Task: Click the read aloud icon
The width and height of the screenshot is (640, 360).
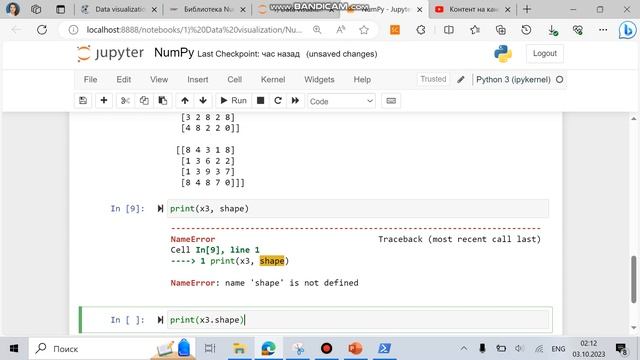Action: point(340,30)
